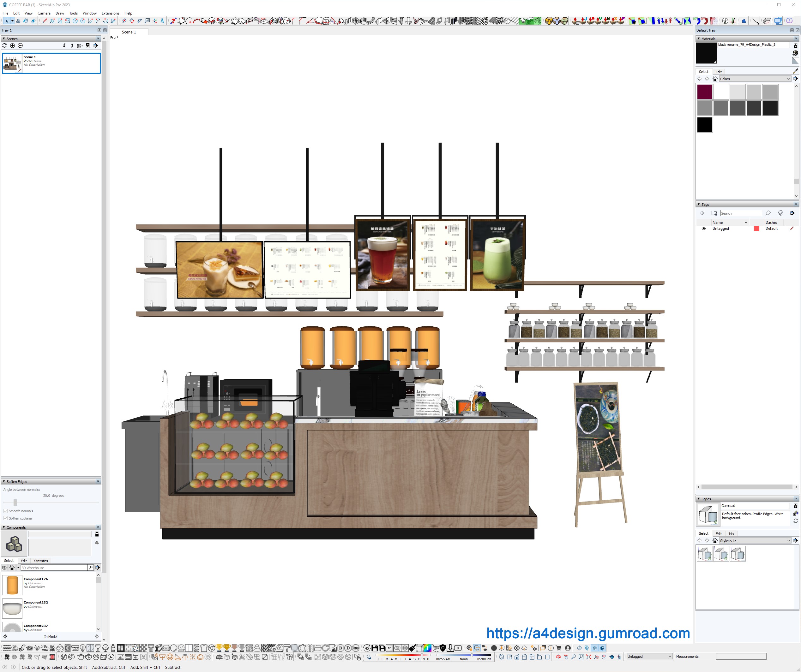Image resolution: width=801 pixels, height=672 pixels.
Task: Activate the Line pencil tool
Action: click(x=45, y=21)
